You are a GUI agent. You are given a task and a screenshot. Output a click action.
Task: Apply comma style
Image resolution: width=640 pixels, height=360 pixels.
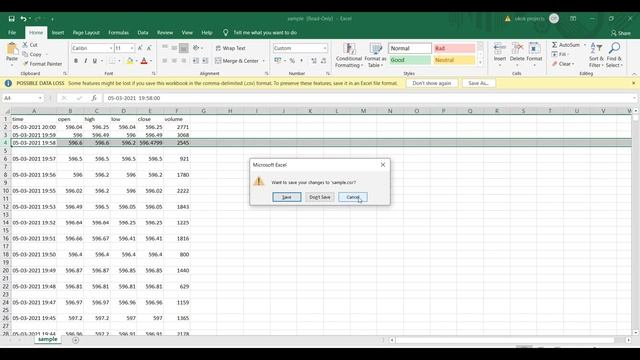click(x=301, y=61)
